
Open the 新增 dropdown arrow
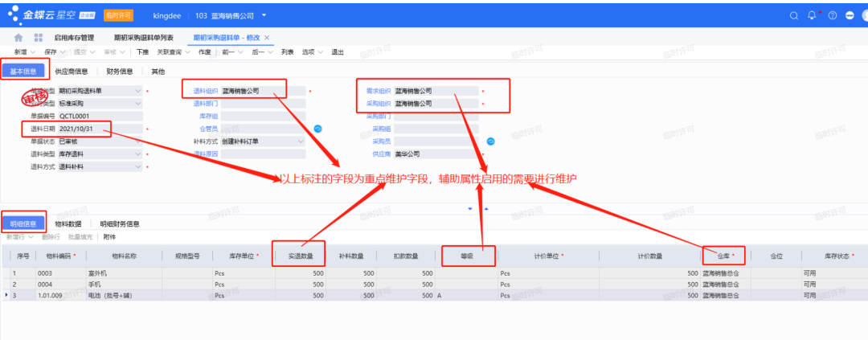coord(32,52)
